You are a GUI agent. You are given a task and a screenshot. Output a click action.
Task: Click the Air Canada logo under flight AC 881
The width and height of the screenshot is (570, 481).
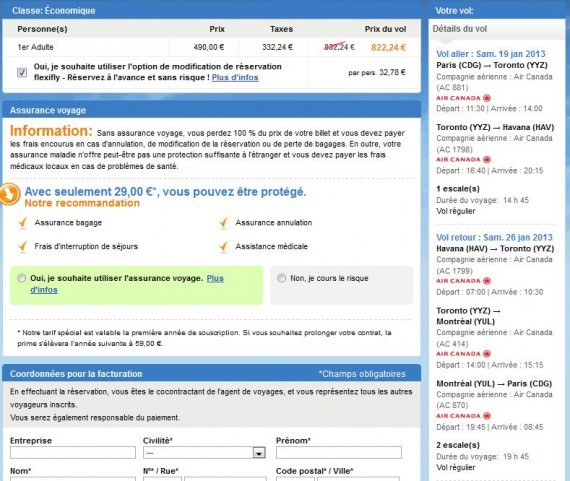(463, 98)
